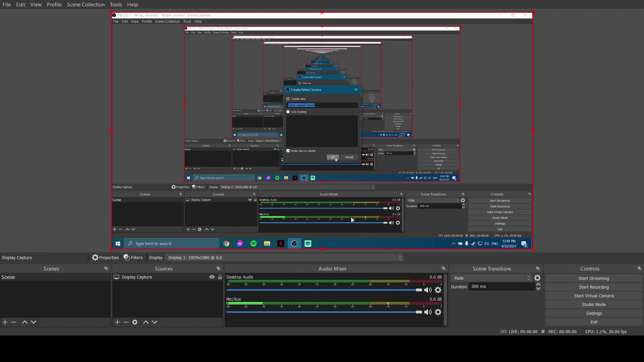
Task: Move the source down in Sources panel
Action: [155, 322]
